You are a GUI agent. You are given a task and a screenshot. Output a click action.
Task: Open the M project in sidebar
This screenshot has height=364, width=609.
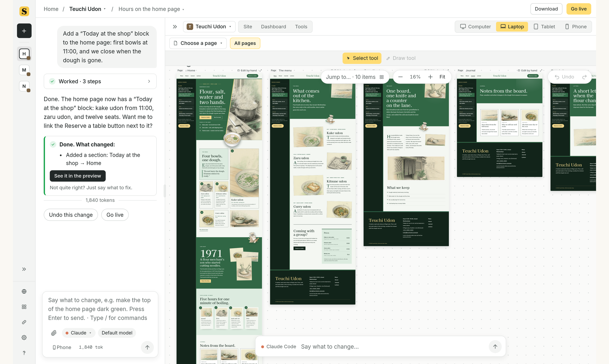tap(24, 70)
